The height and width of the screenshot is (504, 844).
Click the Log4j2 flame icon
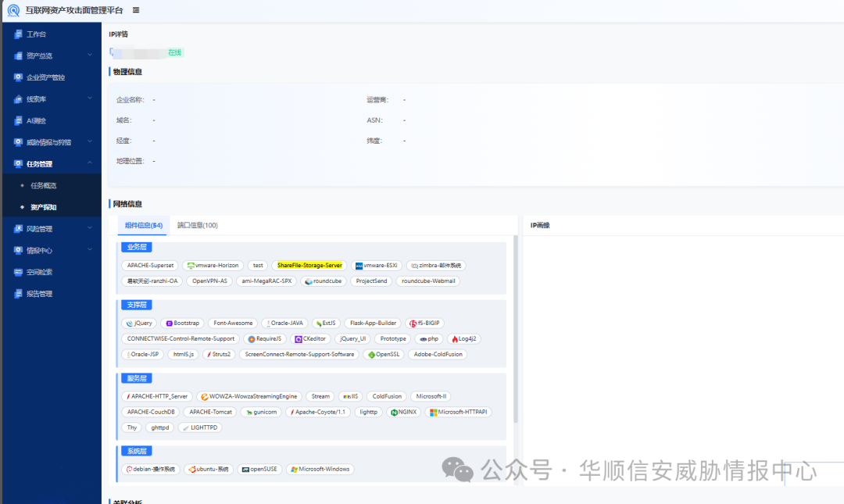coord(455,338)
